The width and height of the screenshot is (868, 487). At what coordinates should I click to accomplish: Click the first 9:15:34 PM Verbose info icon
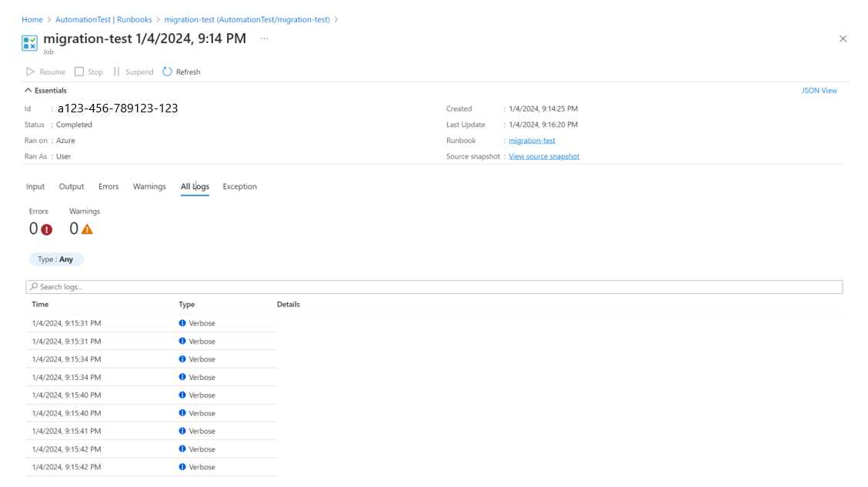pos(182,359)
